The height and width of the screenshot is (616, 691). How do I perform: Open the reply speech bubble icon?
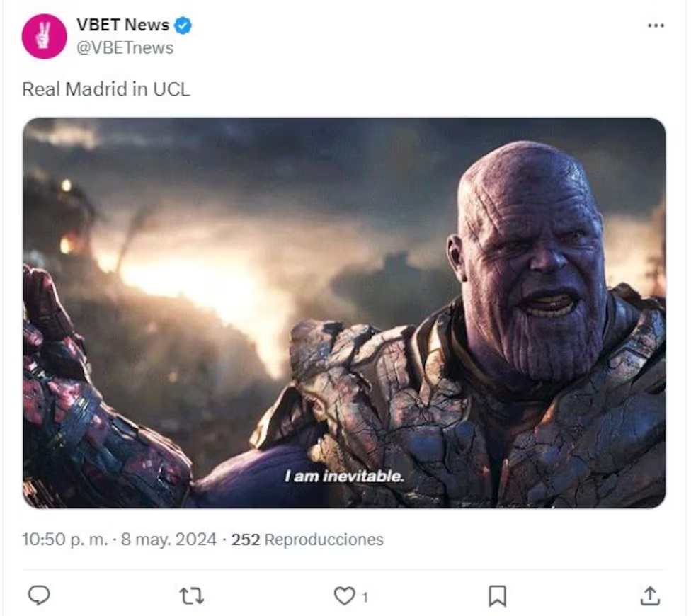point(39,595)
